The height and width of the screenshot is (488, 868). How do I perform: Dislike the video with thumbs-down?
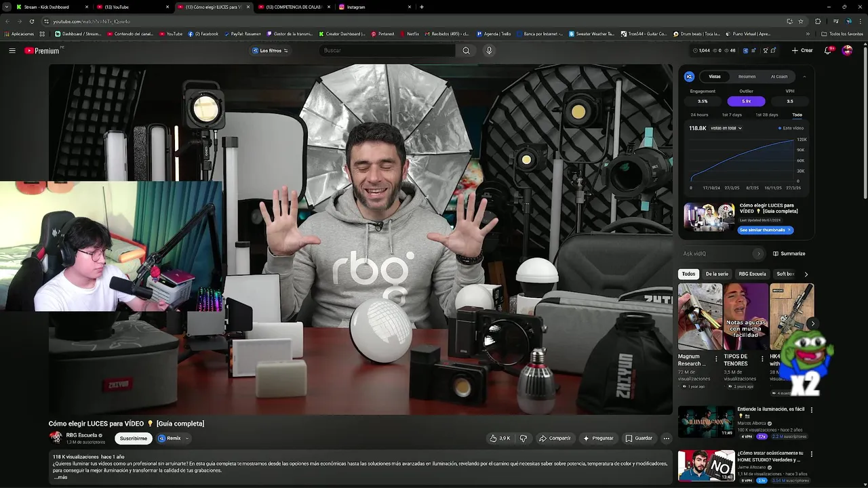[523, 439]
